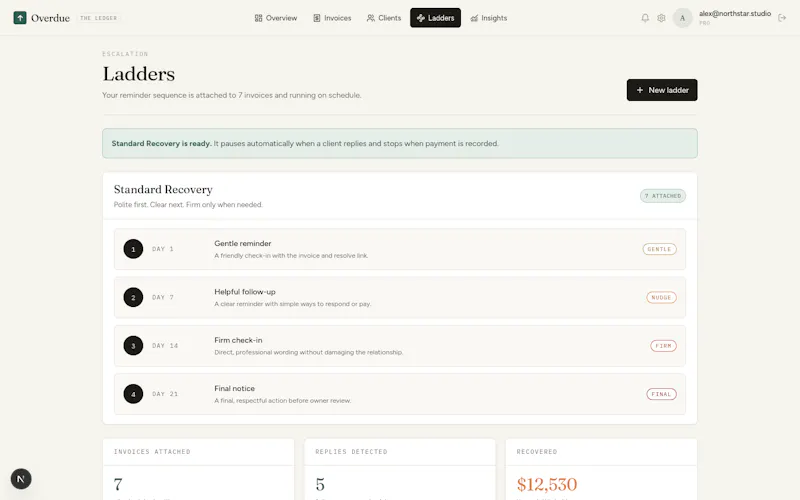800x500 pixels.
Task: Click the step 1 circle for Gentle reminder
Action: (133, 249)
